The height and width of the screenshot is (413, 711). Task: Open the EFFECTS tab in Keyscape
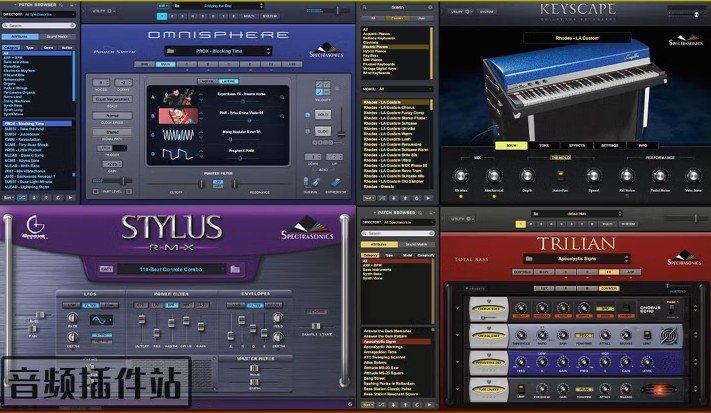[x=577, y=146]
